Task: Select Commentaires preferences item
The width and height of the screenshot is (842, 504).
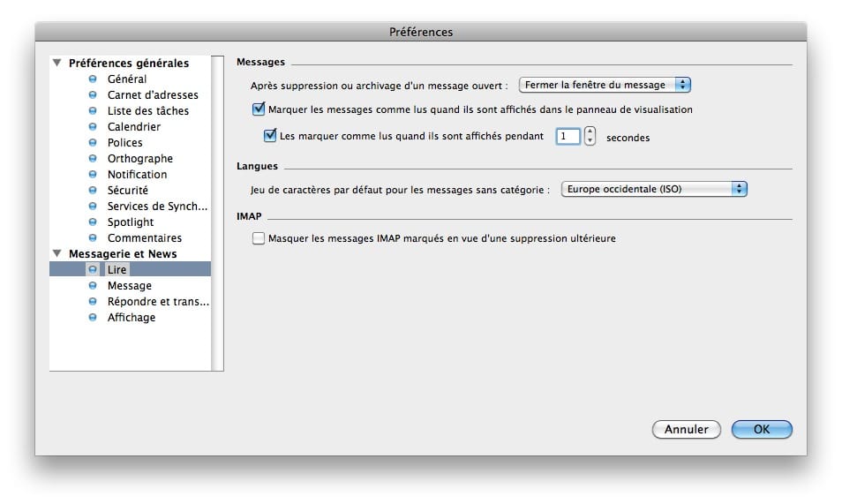Action: coord(145,237)
